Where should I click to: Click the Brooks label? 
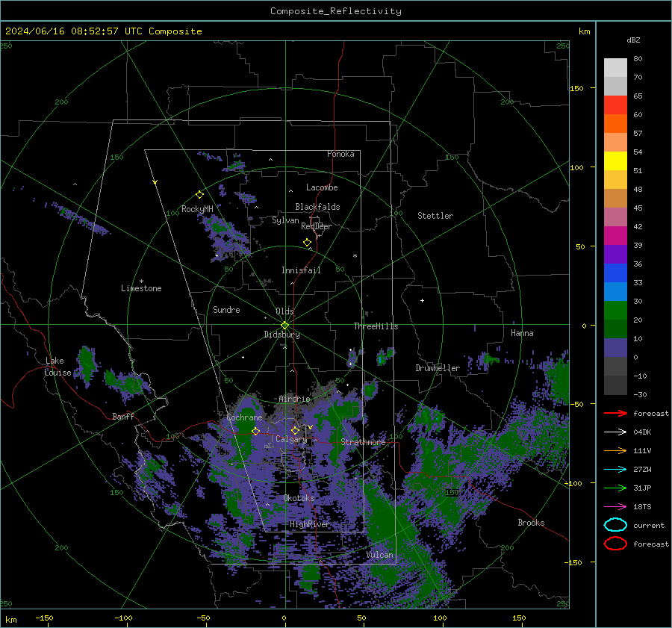tap(531, 523)
